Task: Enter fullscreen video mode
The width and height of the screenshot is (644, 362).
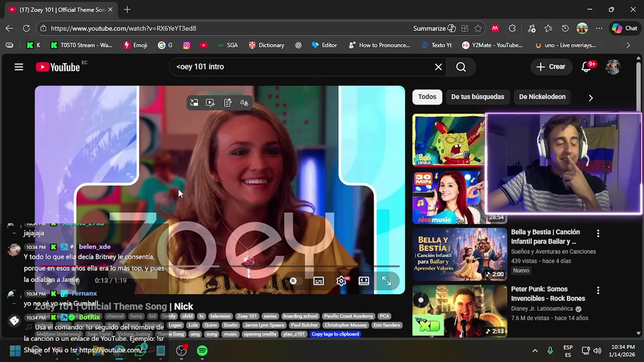Action: pos(386,281)
